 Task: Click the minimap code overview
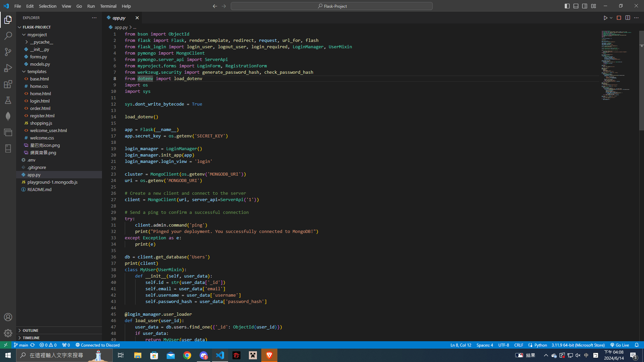tap(617, 65)
